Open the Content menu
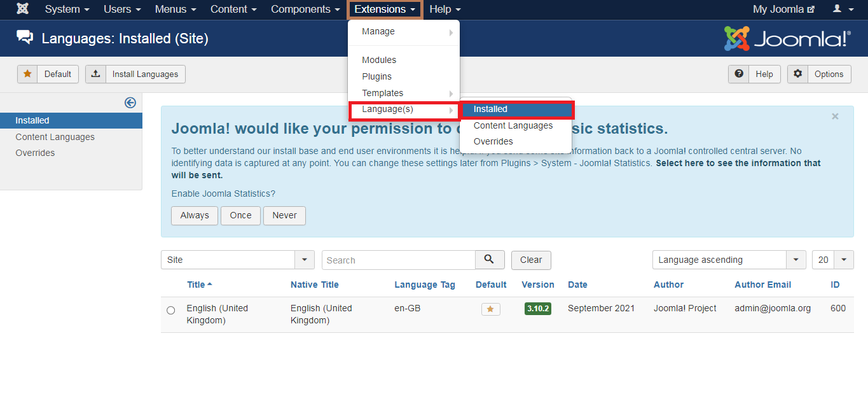 coord(233,9)
